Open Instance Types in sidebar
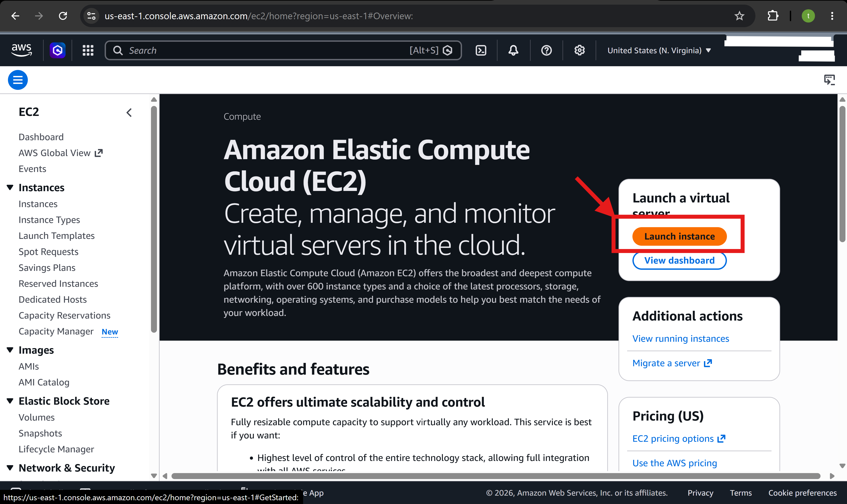This screenshot has width=847, height=504. pos(49,220)
